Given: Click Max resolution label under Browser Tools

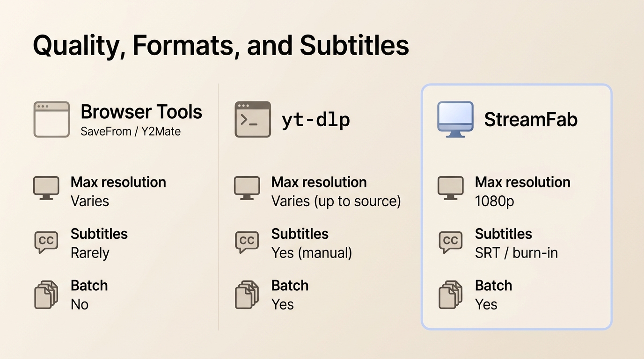Looking at the screenshot, I should point(118,182).
